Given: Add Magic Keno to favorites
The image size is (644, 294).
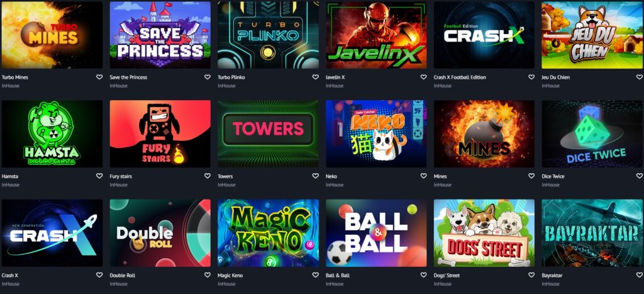Looking at the screenshot, I should [315, 275].
